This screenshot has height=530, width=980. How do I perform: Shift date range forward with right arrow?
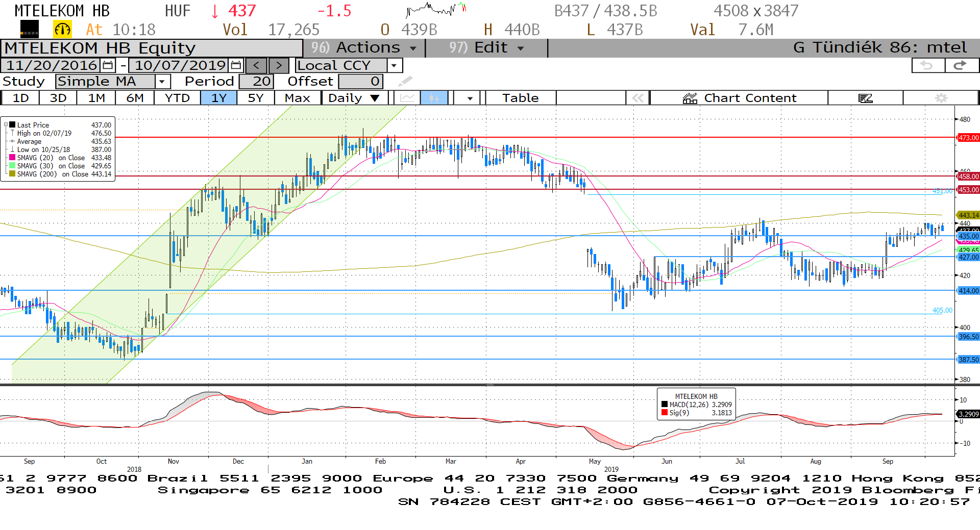click(279, 65)
